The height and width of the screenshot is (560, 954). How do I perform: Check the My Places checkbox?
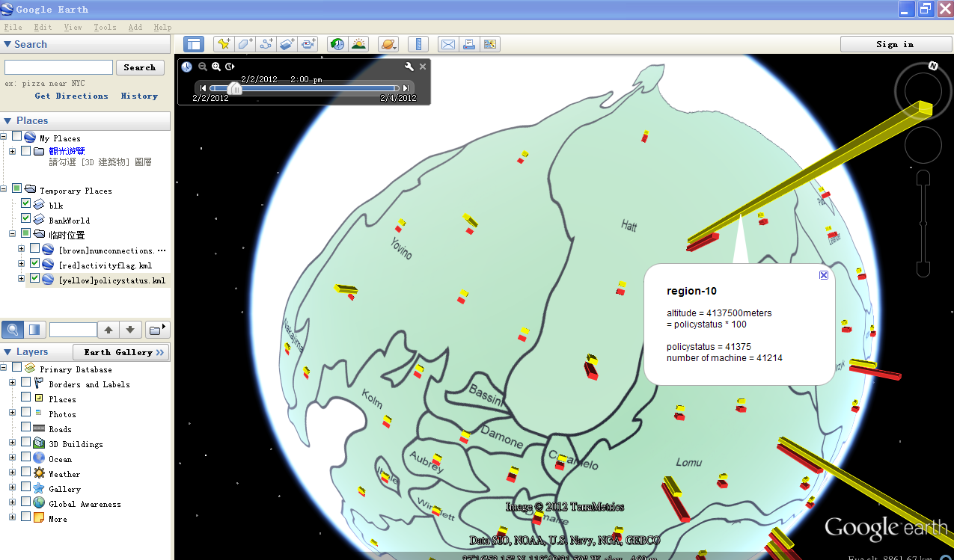click(17, 137)
